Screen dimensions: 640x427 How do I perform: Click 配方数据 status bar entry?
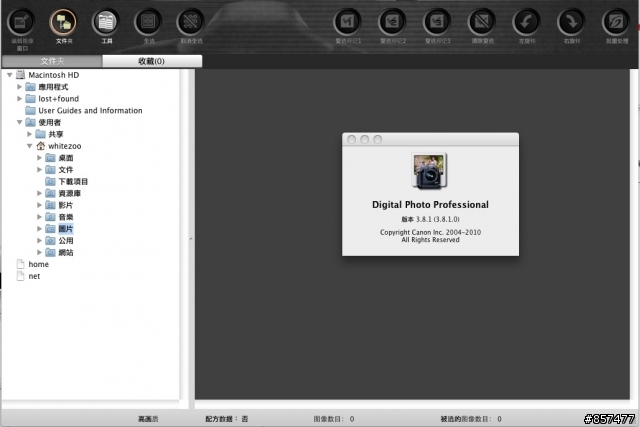pyautogui.click(x=226, y=419)
